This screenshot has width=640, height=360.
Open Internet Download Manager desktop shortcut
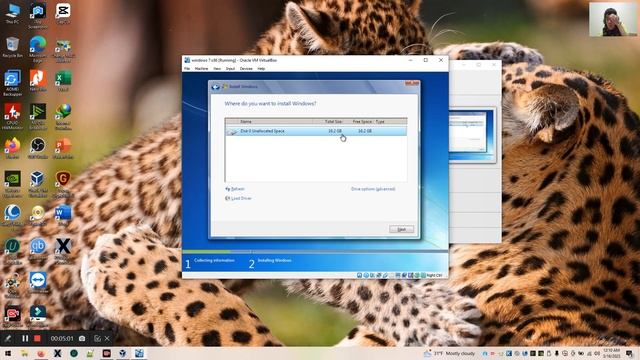[63, 116]
